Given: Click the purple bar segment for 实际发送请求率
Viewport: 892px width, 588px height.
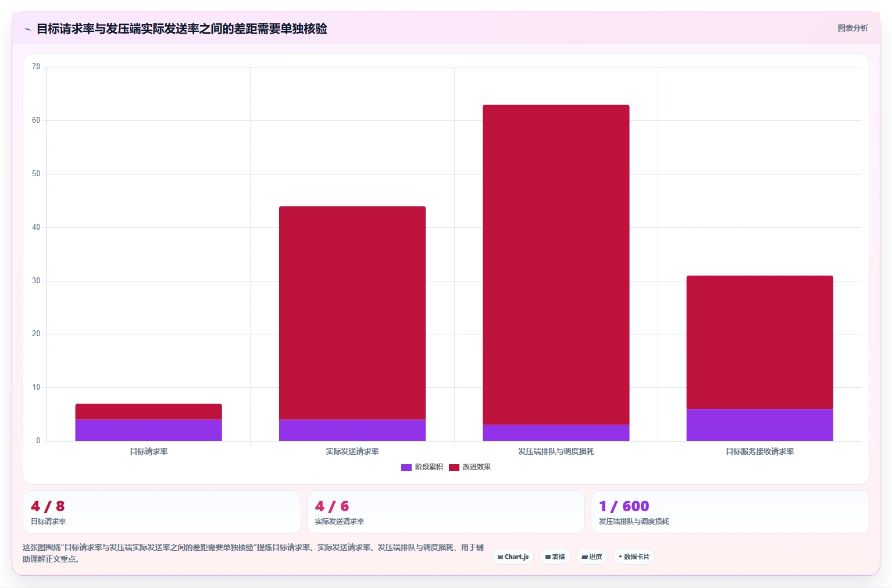Looking at the screenshot, I should point(352,430).
